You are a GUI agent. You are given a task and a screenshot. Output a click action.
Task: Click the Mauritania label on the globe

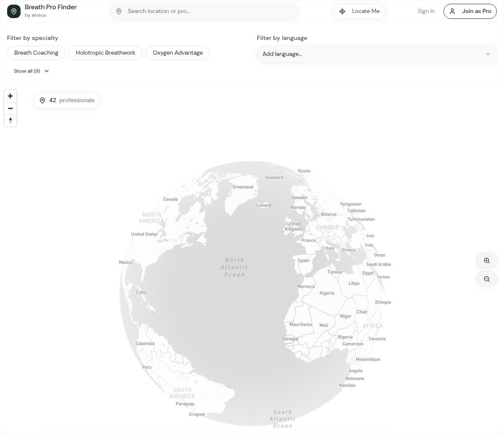point(301,325)
